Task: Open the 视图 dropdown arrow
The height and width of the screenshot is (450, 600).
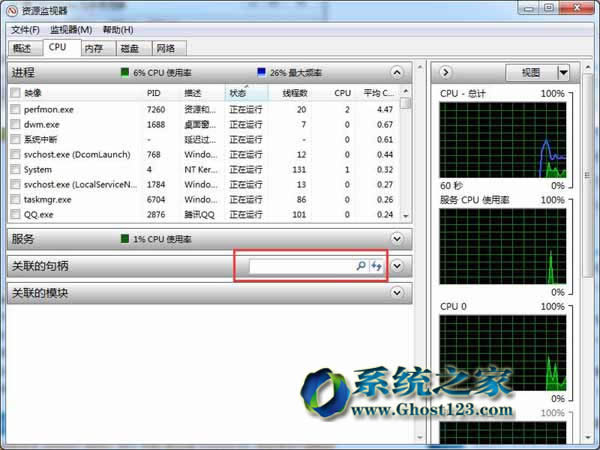Action: click(x=563, y=72)
